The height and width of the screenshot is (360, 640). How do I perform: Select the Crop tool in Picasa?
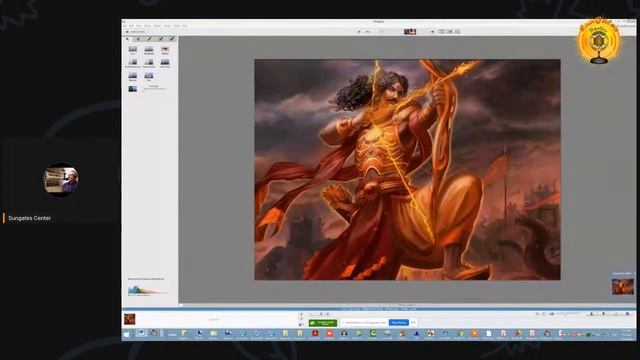(x=133, y=50)
